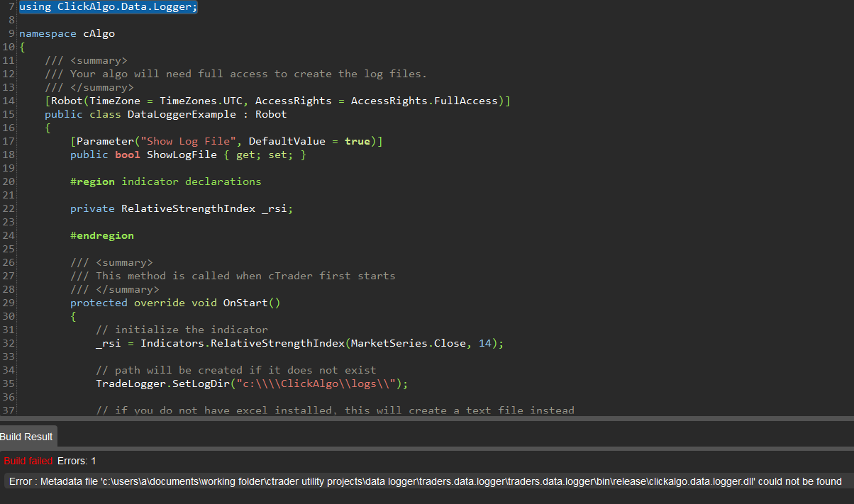This screenshot has height=504, width=854.
Task: Click 'Your algo will need full access' comment
Action: (235, 74)
